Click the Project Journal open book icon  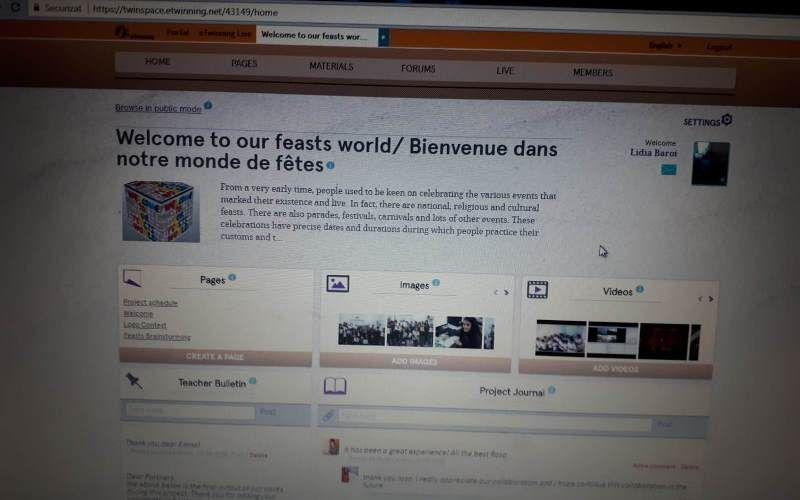tap(334, 387)
